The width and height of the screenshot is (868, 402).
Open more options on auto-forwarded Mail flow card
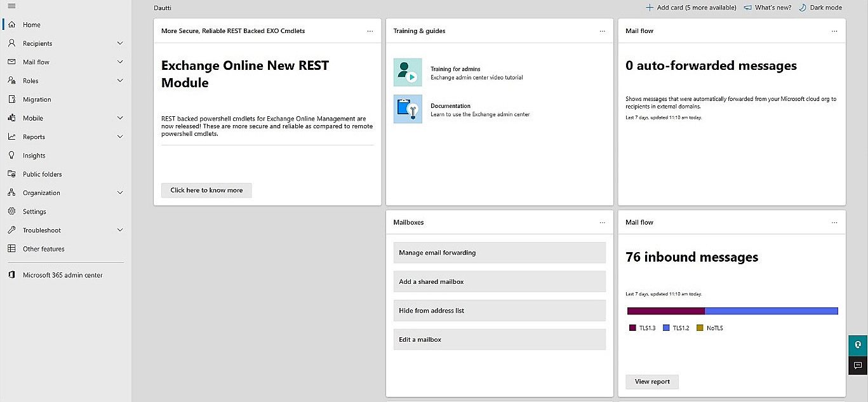pos(834,31)
